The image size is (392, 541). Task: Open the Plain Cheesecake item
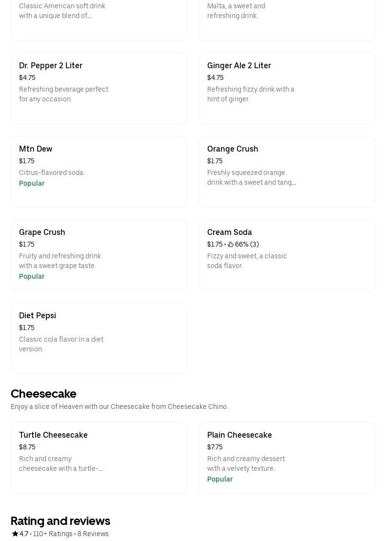point(287,458)
